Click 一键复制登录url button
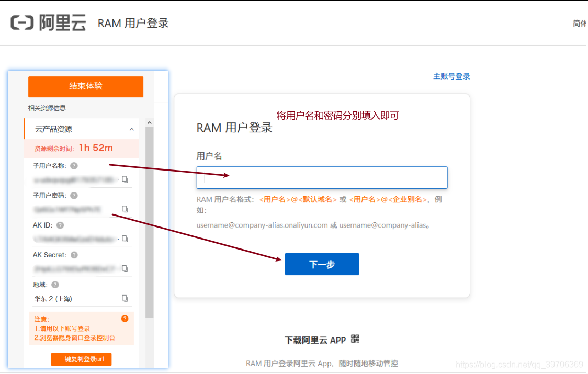588x374 pixels. pos(82,359)
